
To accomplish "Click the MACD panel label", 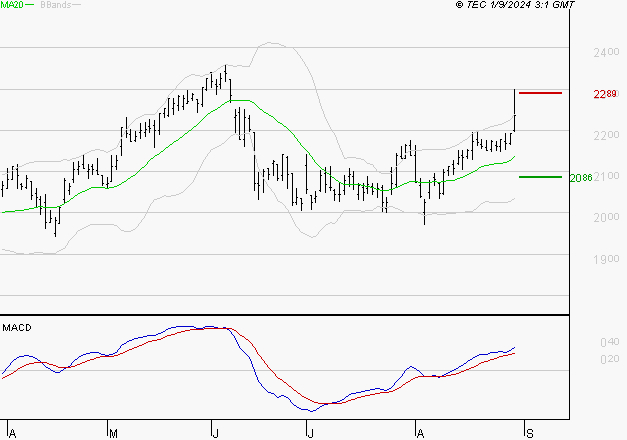I will 17,328.
